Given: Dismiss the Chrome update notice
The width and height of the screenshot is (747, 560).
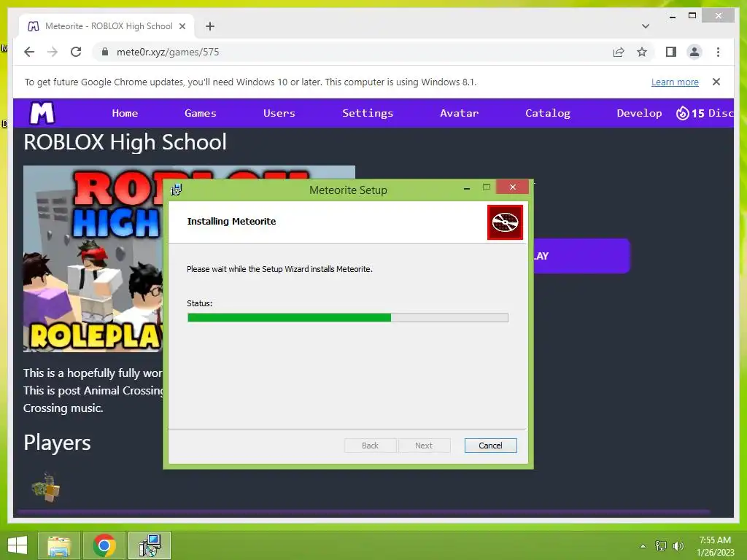Looking at the screenshot, I should (x=716, y=82).
